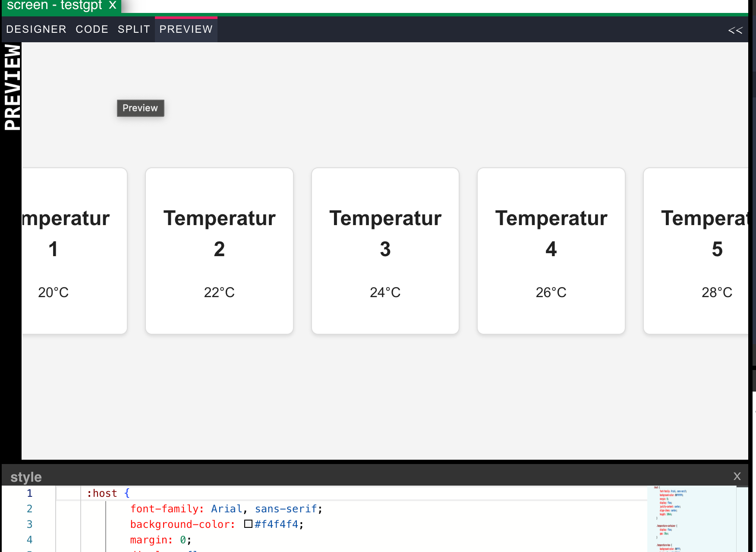Screen dimensions: 756x552
Task: Switch to SPLIT view
Action: pos(134,29)
